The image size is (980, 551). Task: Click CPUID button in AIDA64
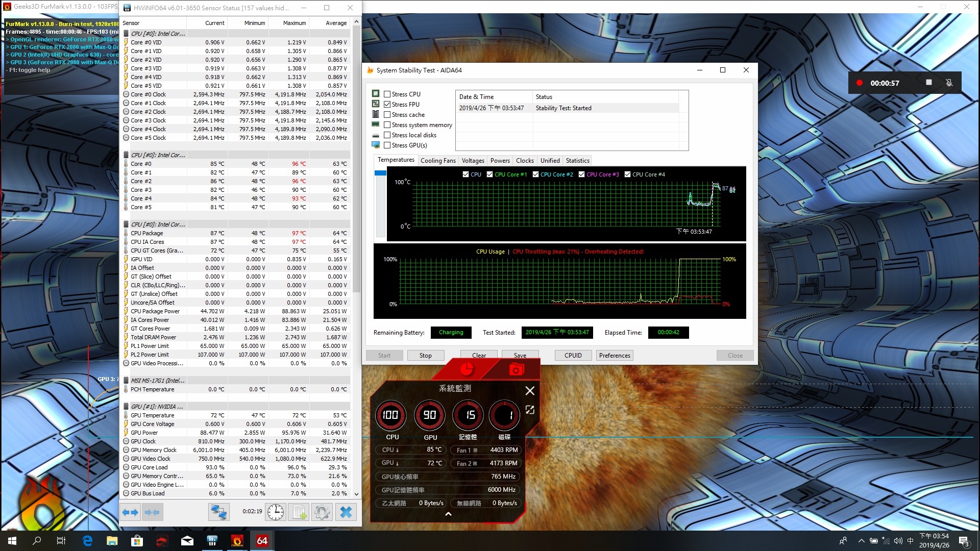click(573, 356)
